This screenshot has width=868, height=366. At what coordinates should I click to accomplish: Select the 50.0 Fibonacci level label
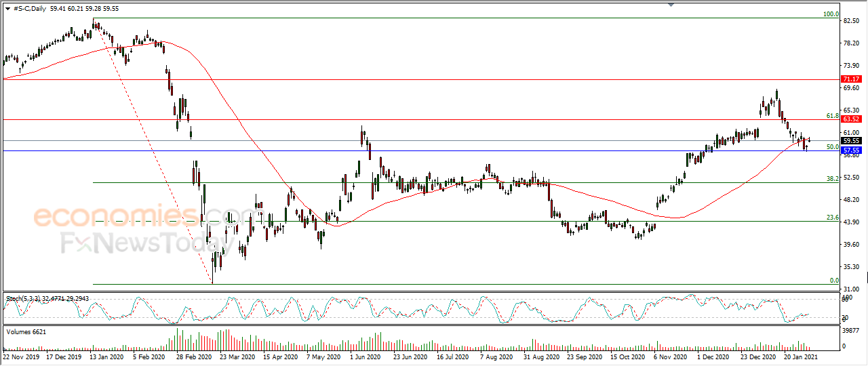833,146
